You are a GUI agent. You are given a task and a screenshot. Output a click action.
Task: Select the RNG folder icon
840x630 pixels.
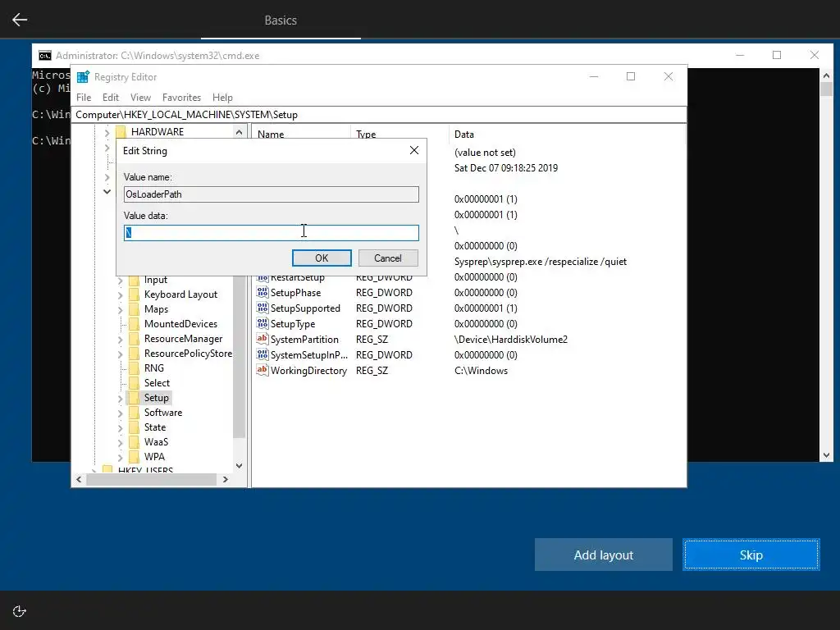134,368
